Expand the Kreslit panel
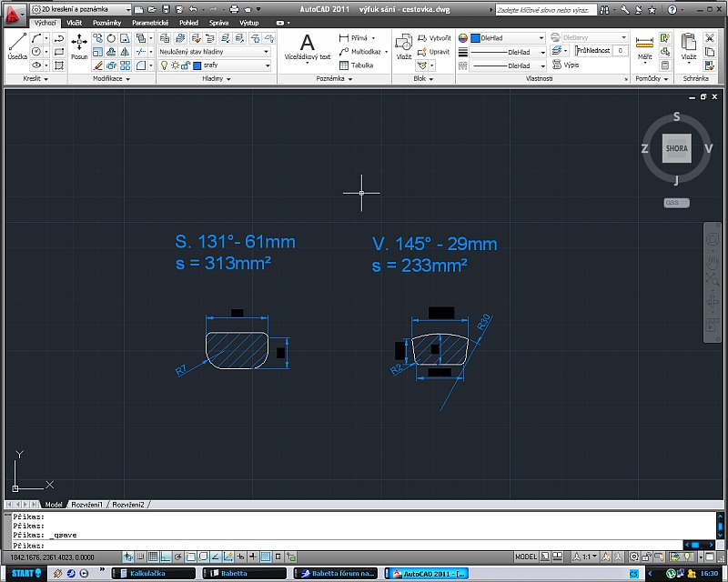The width and height of the screenshot is (728, 582). pyautogui.click(x=35, y=79)
